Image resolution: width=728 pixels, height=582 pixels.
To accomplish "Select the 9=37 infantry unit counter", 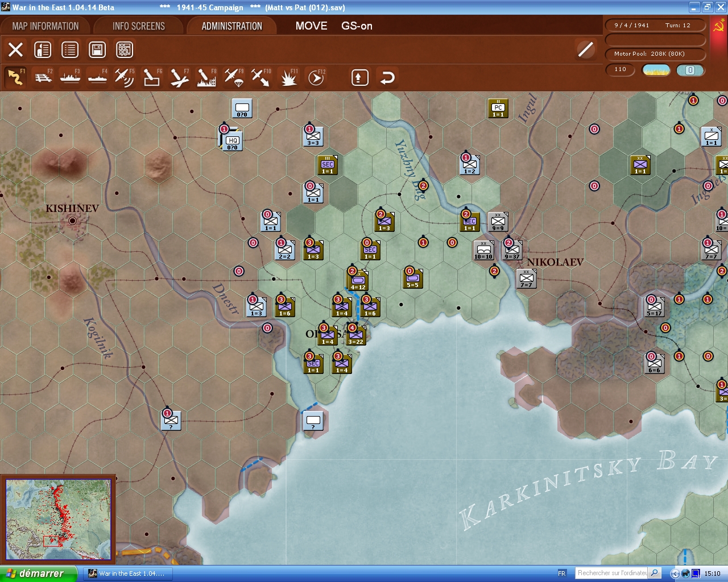I will pyautogui.click(x=512, y=250).
